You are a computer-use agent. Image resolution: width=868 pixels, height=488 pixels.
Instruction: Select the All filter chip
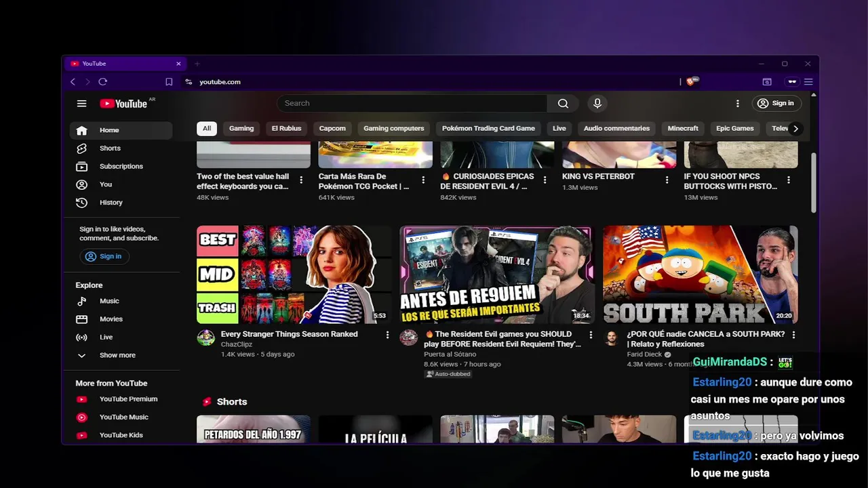click(207, 128)
